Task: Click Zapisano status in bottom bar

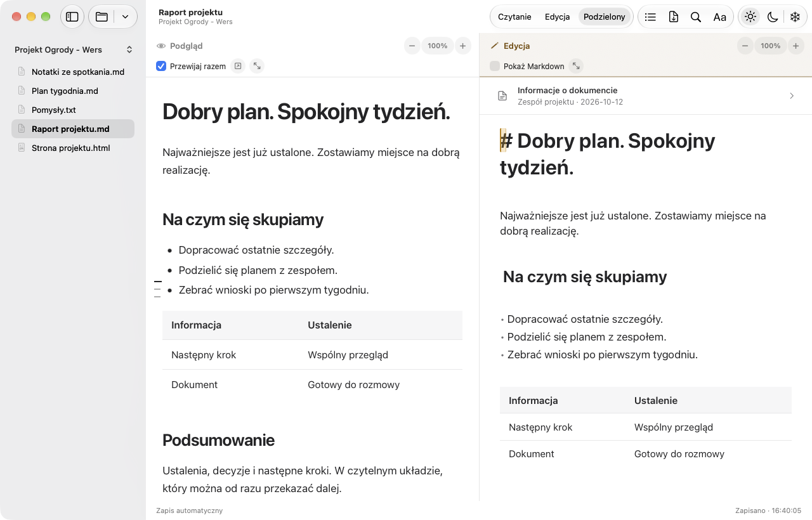Action: point(768,510)
